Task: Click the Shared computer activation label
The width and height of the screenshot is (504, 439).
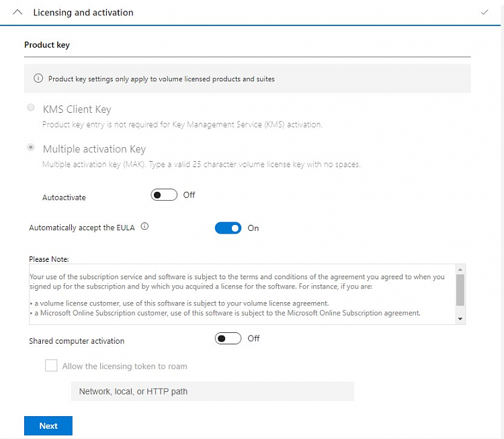Action: pos(77,341)
